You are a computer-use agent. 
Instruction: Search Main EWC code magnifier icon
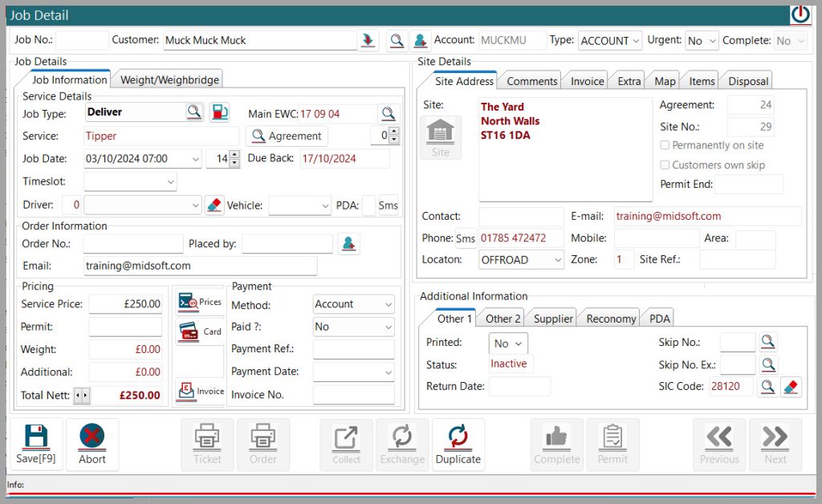(388, 114)
